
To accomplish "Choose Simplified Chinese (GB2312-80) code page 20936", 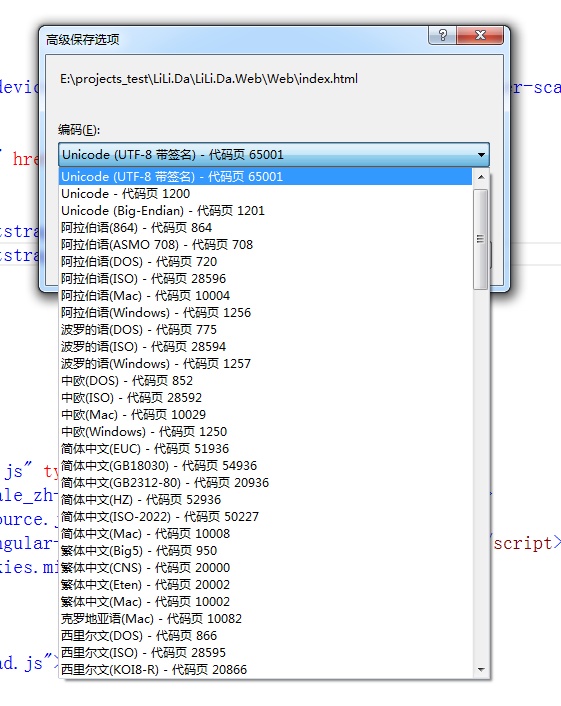I will point(266,483).
